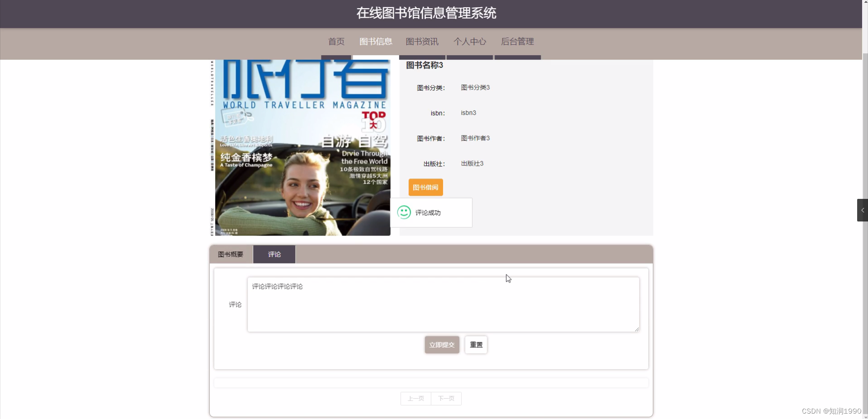
Task: Switch to the 评论 tab
Action: [x=274, y=254]
